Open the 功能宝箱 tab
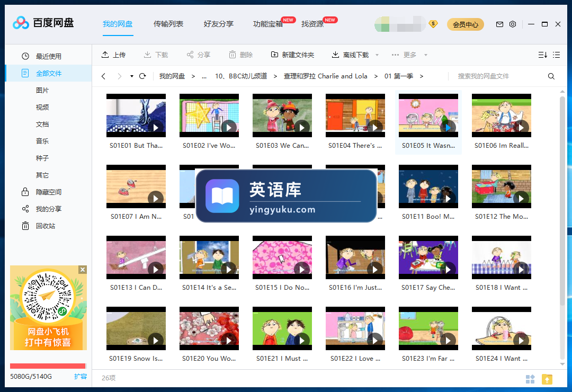The height and width of the screenshot is (392, 572). tap(268, 24)
